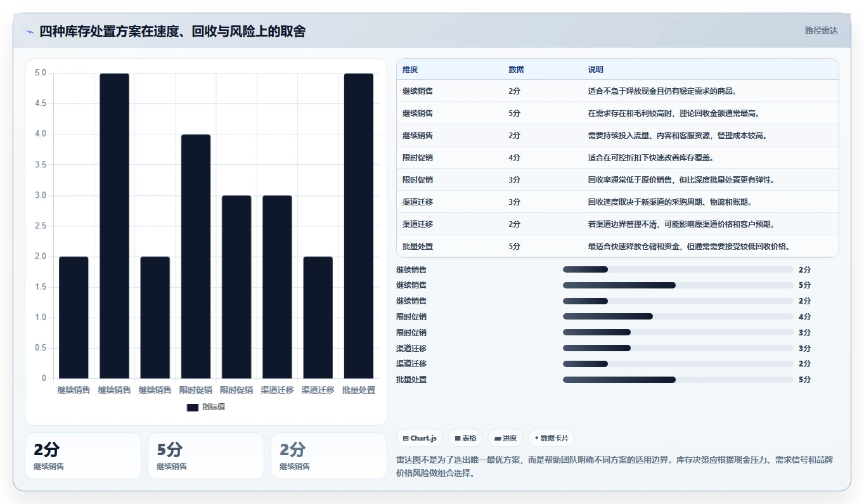Click the 5.0 tick on the y-axis

tap(41, 73)
